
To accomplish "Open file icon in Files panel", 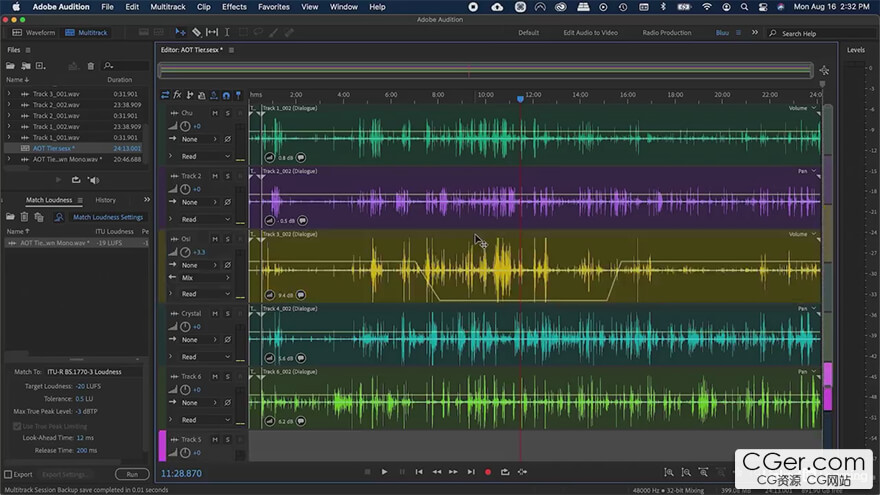I will point(10,66).
